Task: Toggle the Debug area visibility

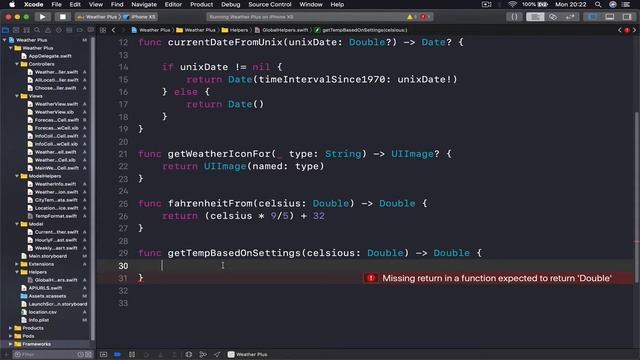Action: [x=609, y=17]
